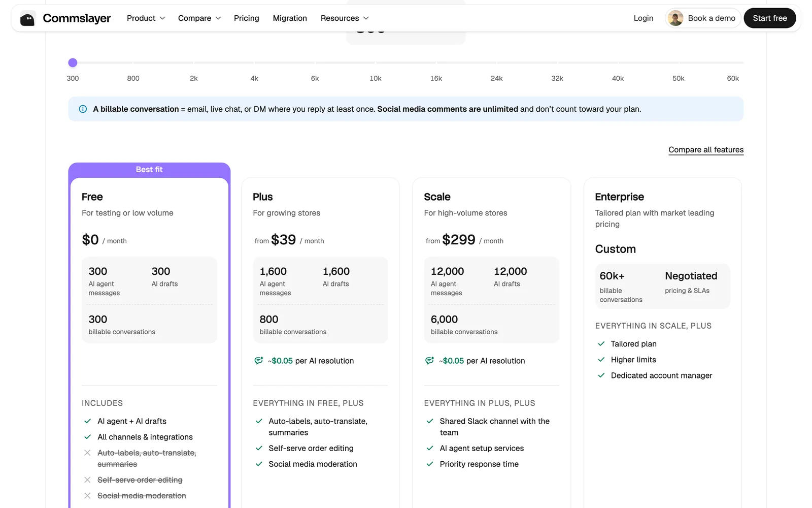Click checkmark beside AI agent setup services

click(x=430, y=448)
